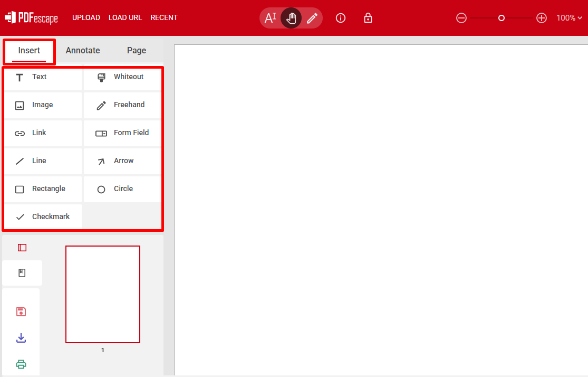Click the zoom slider handle

[x=502, y=18]
